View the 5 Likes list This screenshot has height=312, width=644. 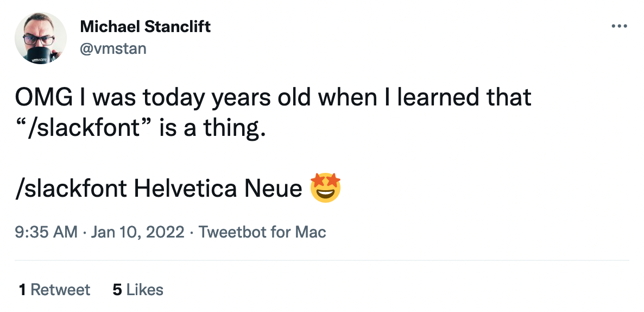click(138, 290)
